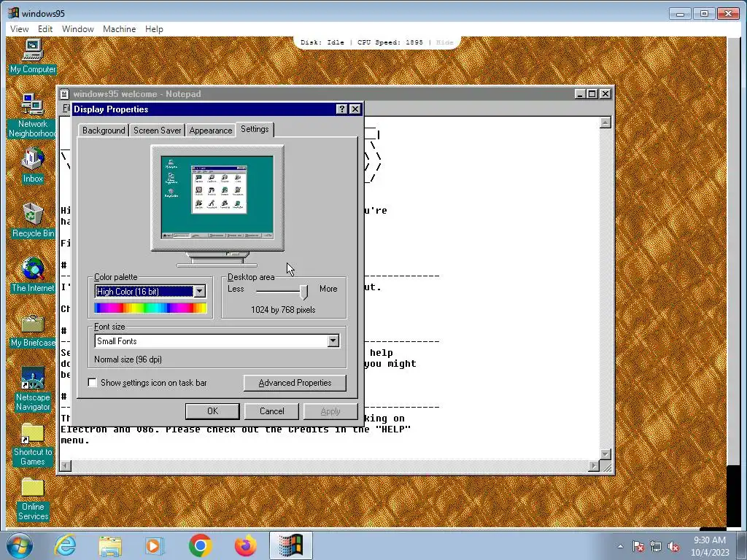Open File Explorer from the taskbar
This screenshot has height=560, width=747.
(110, 545)
